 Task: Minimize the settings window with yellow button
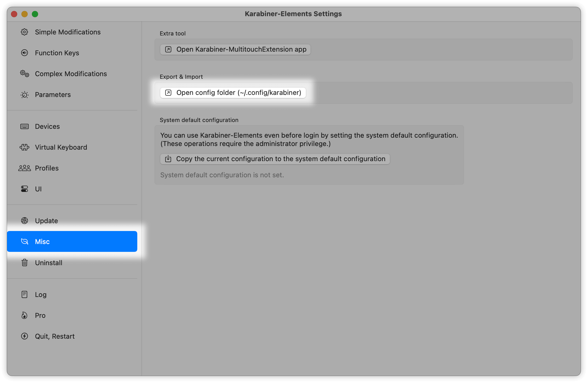25,14
